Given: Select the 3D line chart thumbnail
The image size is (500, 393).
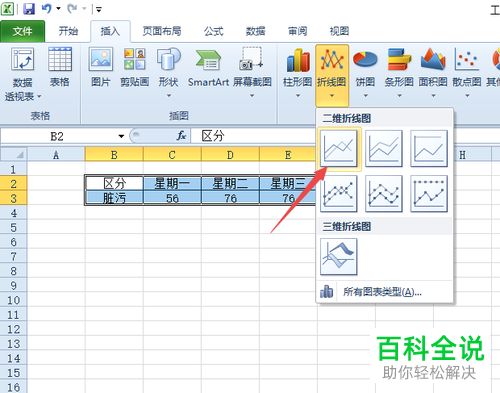Looking at the screenshot, I should pyautogui.click(x=339, y=257).
